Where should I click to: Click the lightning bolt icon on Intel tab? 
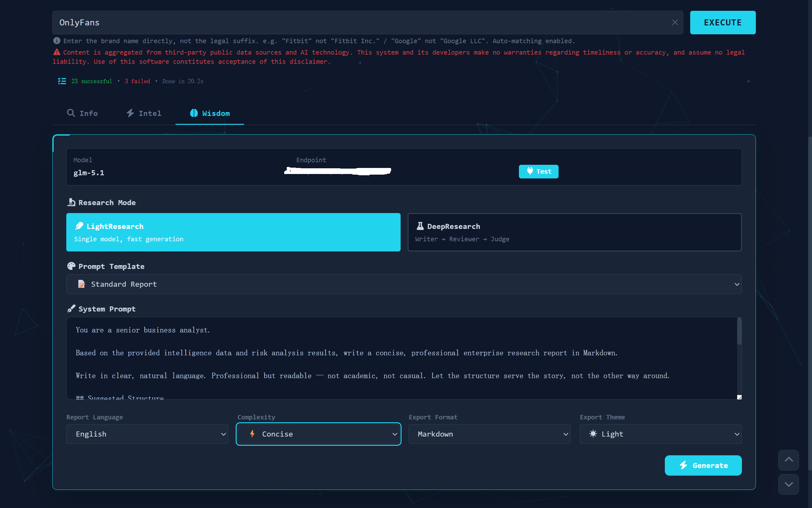coord(130,113)
